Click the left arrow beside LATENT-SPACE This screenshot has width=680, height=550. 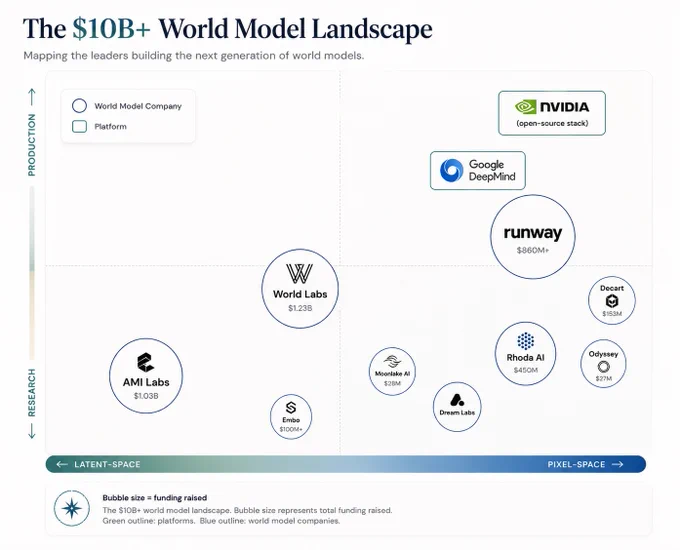[x=62, y=465]
